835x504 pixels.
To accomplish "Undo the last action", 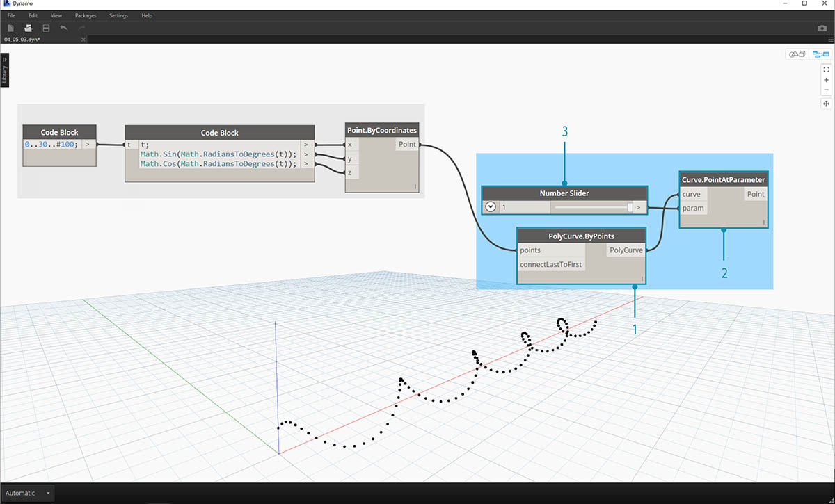I will point(64,28).
